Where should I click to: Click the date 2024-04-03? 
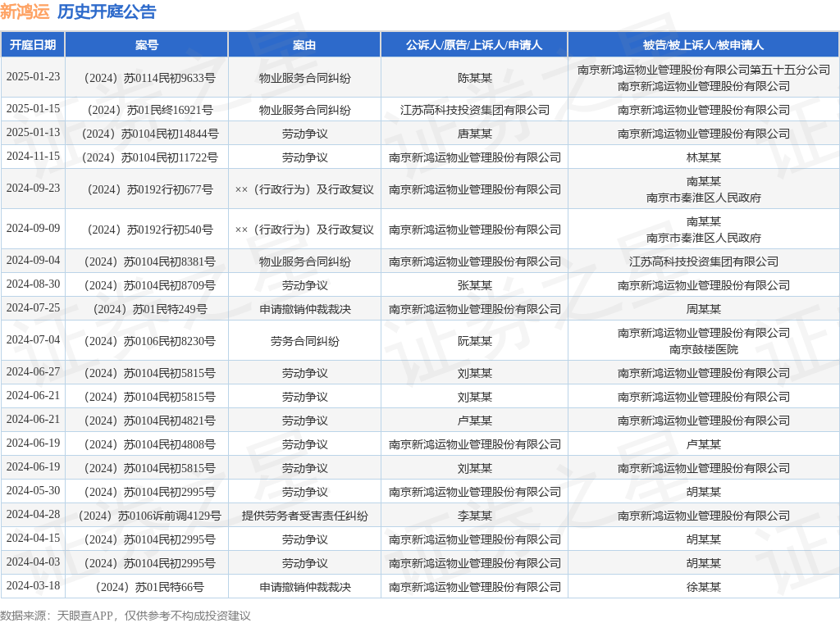(33, 562)
